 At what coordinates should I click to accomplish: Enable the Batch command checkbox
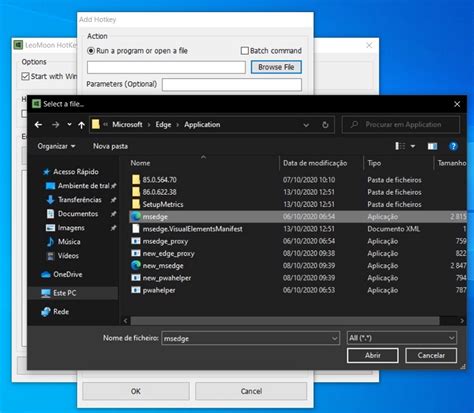pyautogui.click(x=245, y=51)
